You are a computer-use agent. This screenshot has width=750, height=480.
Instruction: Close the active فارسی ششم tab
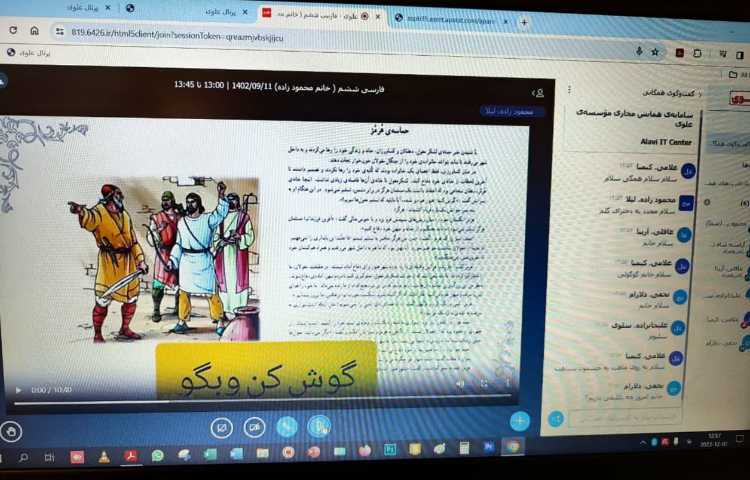(x=378, y=17)
